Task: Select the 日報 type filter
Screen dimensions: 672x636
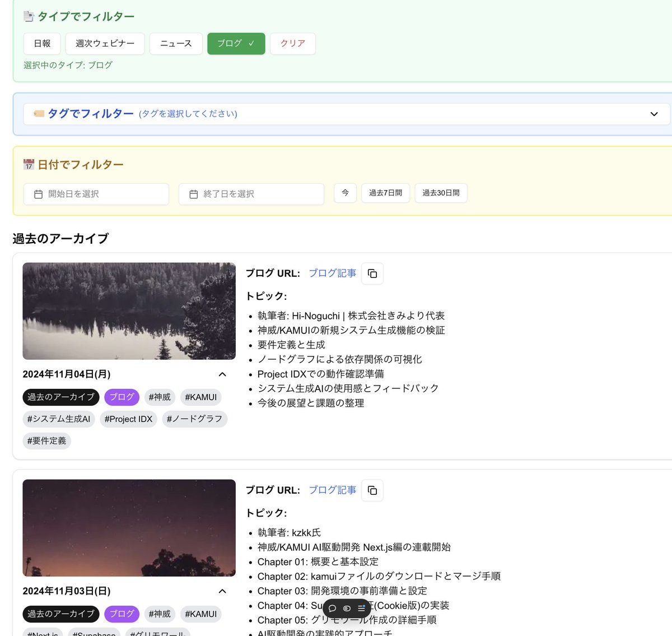Action: point(42,44)
